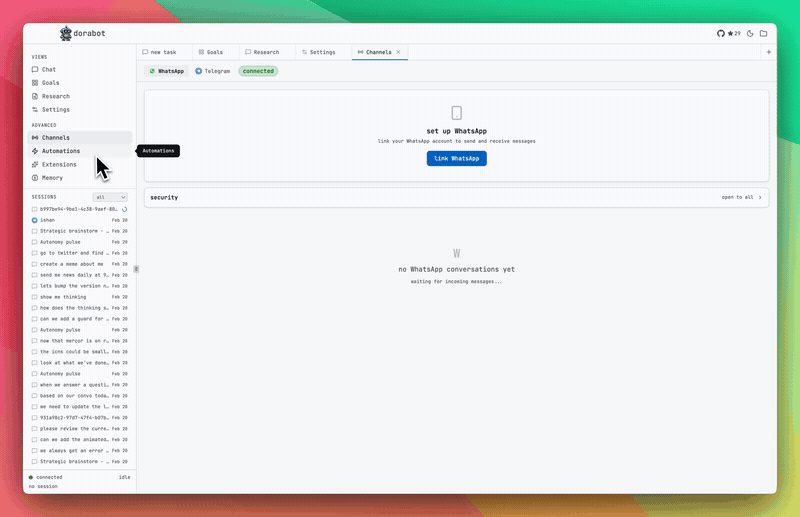Close the Channels tab

click(398, 52)
